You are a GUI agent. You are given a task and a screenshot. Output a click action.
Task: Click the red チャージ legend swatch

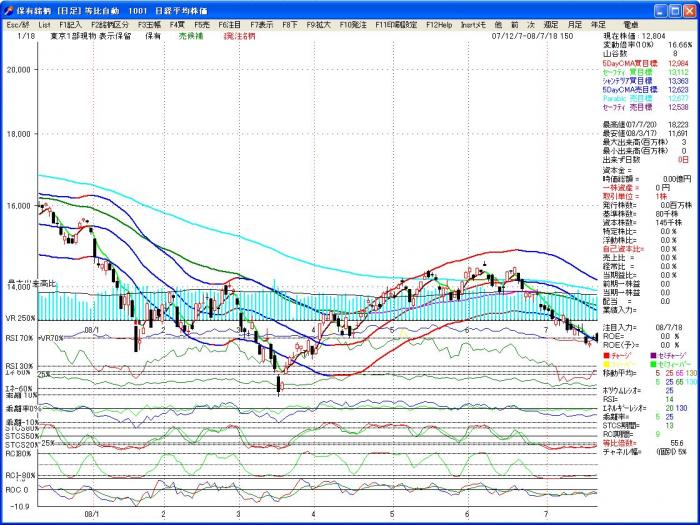[x=606, y=355]
